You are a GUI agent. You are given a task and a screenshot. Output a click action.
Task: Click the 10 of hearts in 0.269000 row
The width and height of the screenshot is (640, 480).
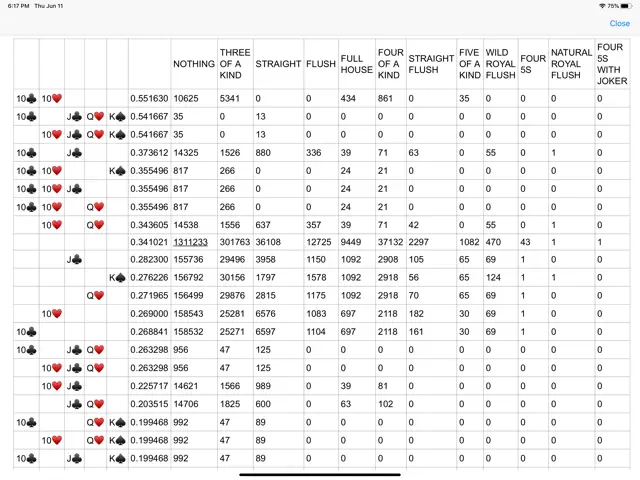51,313
